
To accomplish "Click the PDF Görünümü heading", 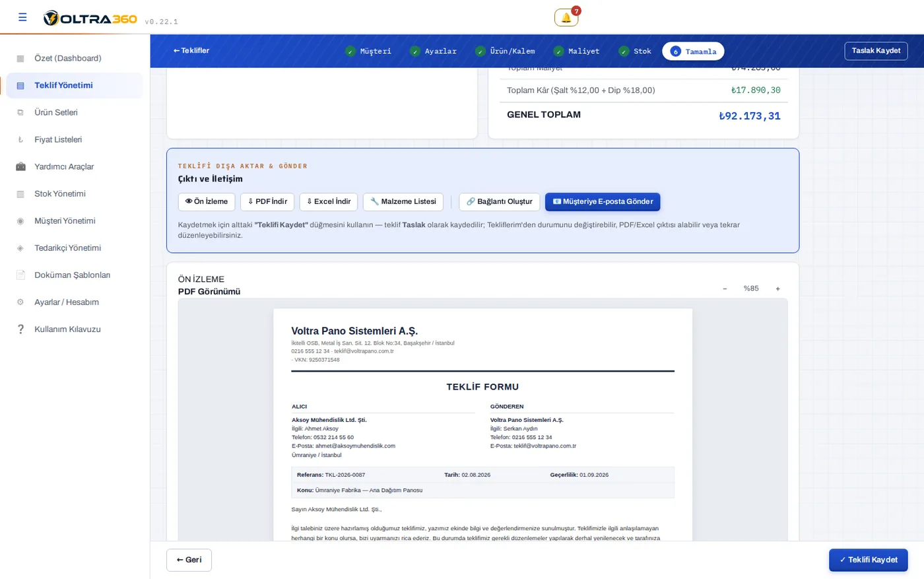I will click(x=209, y=291).
